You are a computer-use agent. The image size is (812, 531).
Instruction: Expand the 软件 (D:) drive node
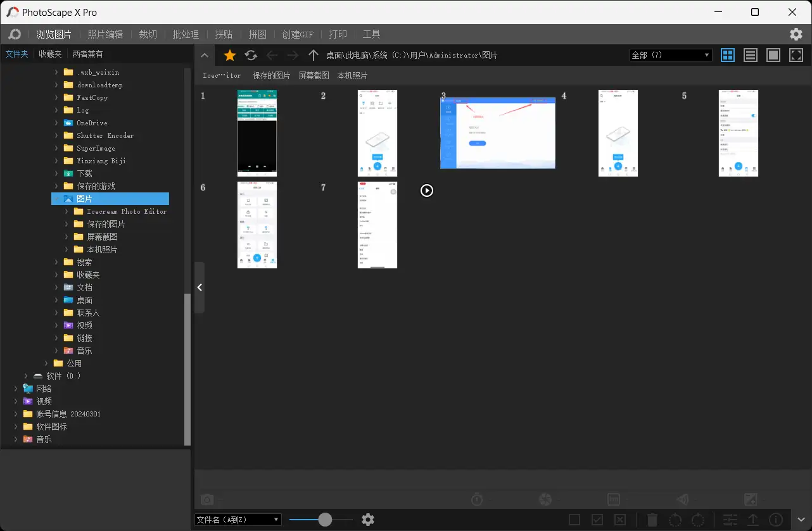point(26,376)
